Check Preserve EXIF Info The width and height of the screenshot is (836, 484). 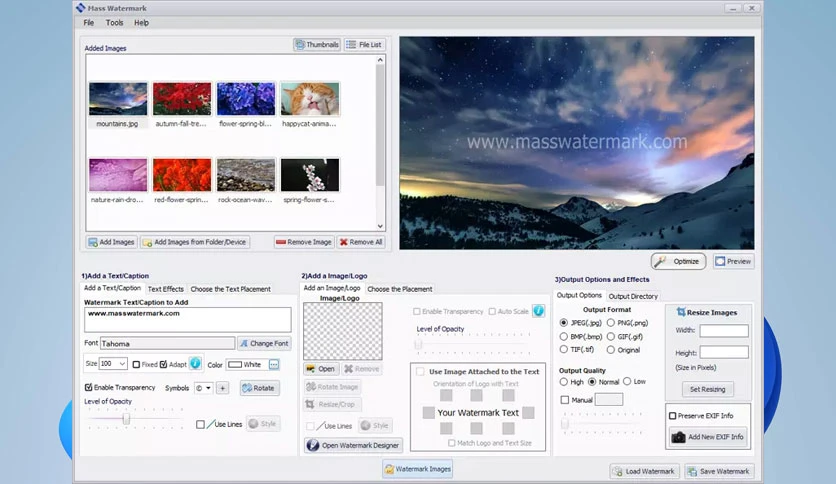[673, 416]
